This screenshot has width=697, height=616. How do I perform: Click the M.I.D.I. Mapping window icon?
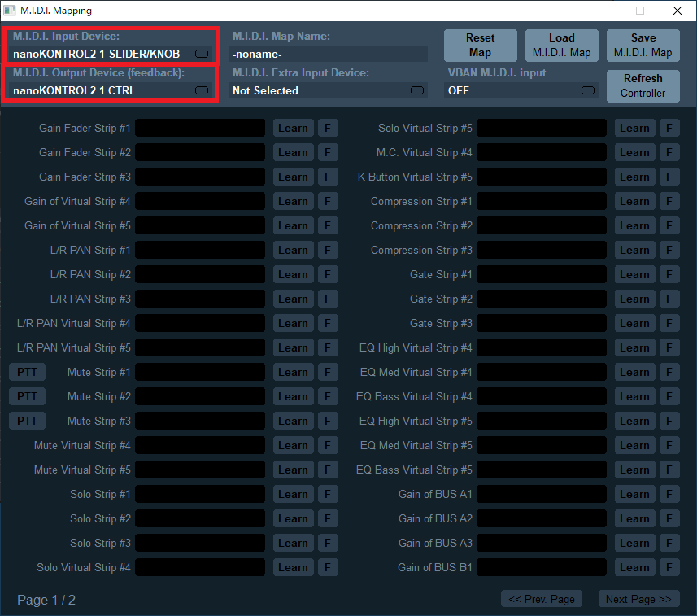pos(9,11)
